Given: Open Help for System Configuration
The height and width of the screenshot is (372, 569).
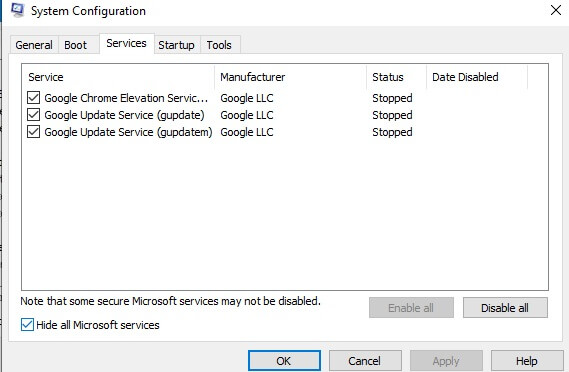Looking at the screenshot, I should pos(527,361).
